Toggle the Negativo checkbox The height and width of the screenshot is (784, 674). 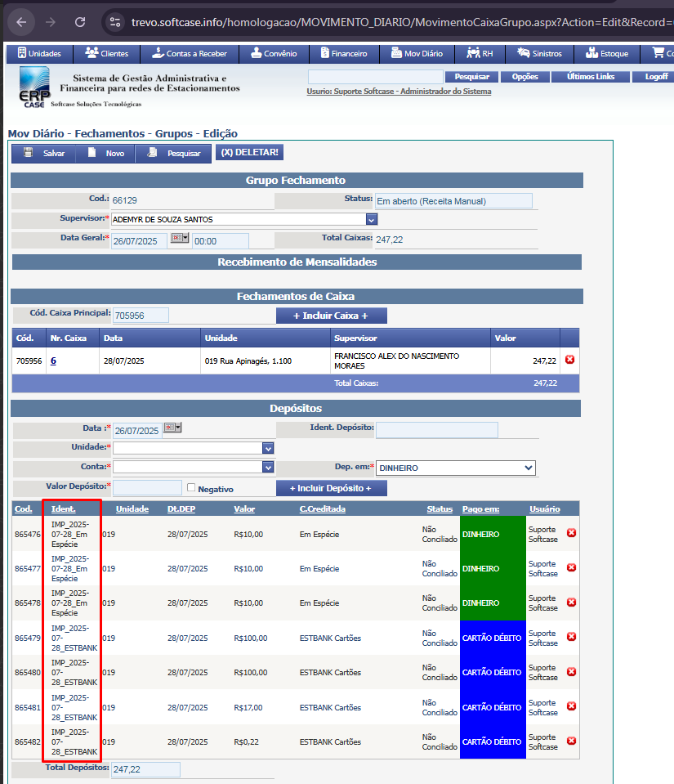(191, 487)
